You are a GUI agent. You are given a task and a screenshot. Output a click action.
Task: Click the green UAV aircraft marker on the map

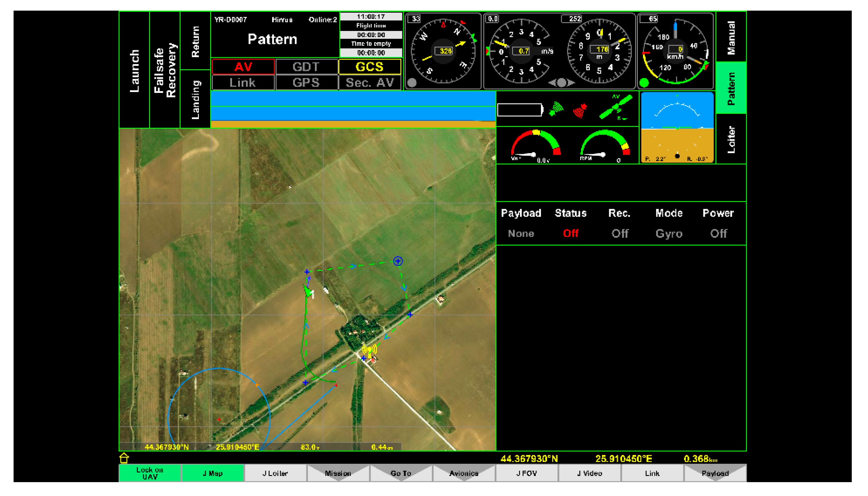click(x=308, y=291)
